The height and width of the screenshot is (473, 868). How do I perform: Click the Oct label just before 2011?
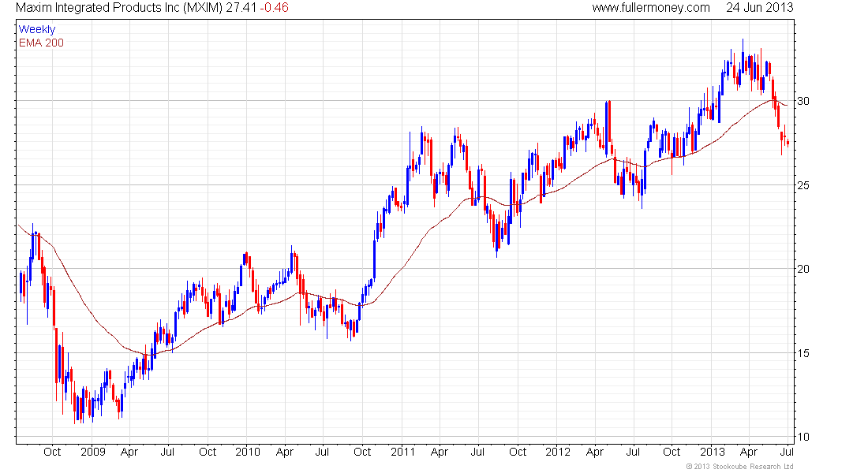pos(362,452)
